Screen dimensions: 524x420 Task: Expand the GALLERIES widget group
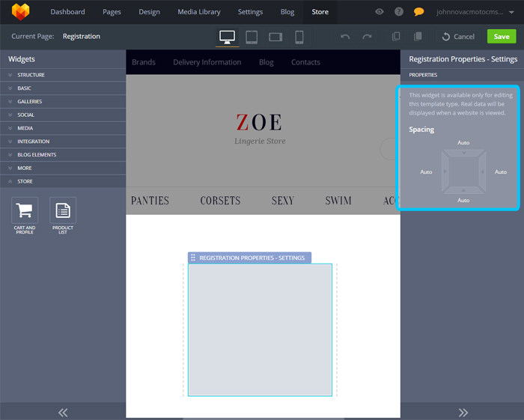coord(63,102)
